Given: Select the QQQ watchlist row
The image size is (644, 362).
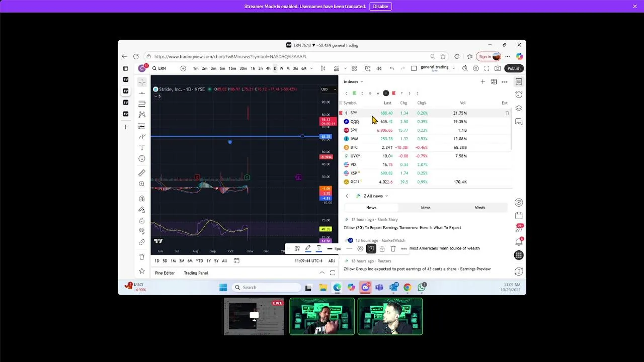Looking at the screenshot, I should coord(426,122).
